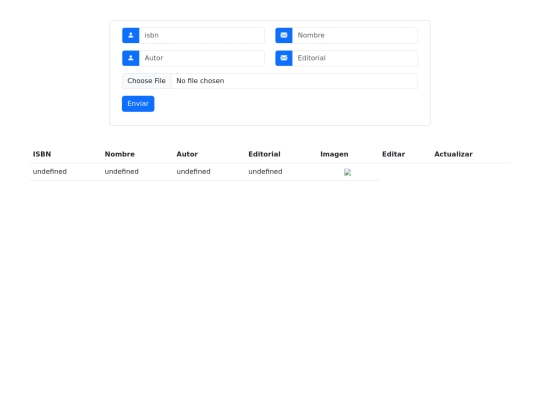Select the 'undefined' cell under Autor

(x=194, y=172)
